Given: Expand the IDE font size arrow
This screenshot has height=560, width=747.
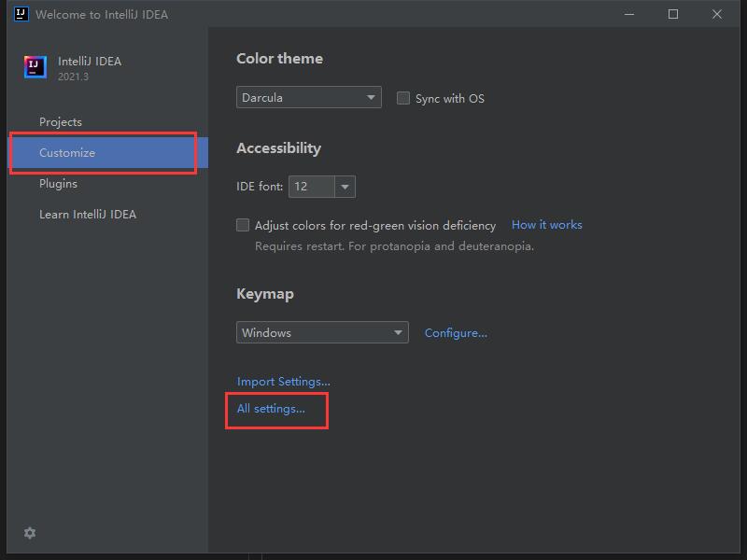Looking at the screenshot, I should point(345,187).
